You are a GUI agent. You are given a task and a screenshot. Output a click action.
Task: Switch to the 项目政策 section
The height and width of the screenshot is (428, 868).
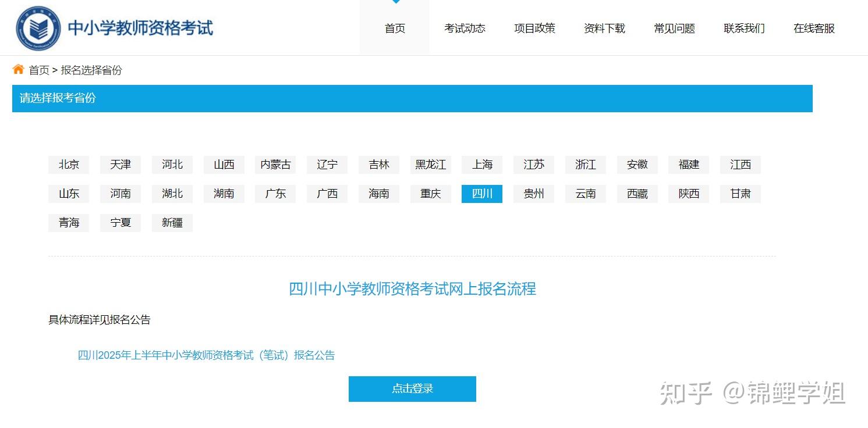[x=534, y=27]
